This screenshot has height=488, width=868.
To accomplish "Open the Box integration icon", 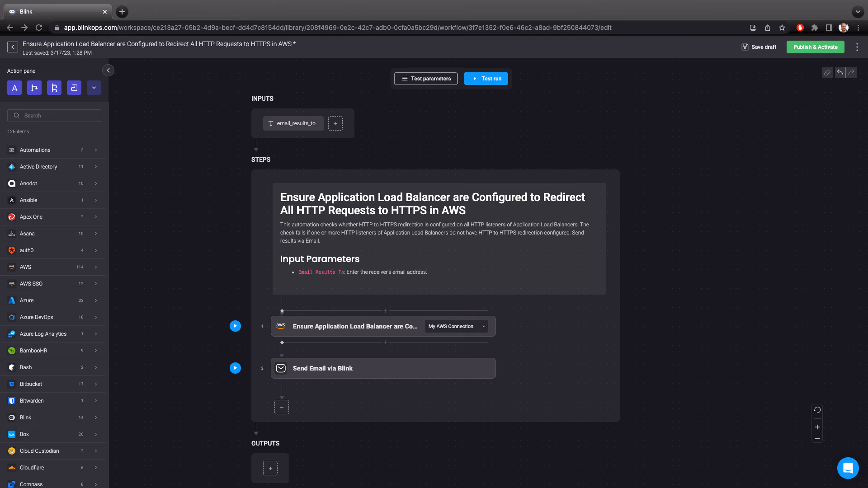I will point(12,434).
